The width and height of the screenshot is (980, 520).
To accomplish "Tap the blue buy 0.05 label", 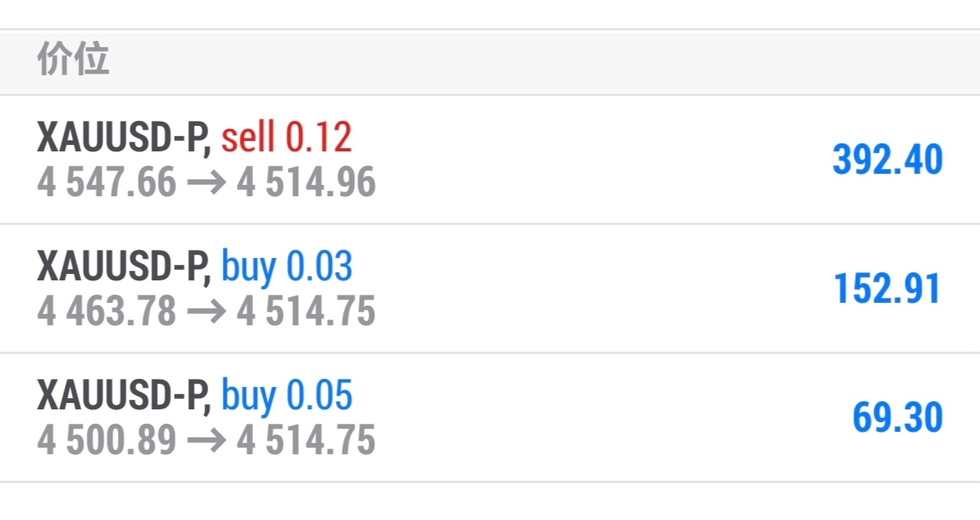I will (x=286, y=396).
